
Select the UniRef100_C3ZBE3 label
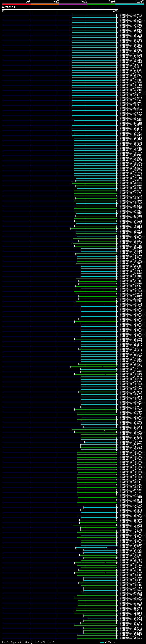pos(131,228)
